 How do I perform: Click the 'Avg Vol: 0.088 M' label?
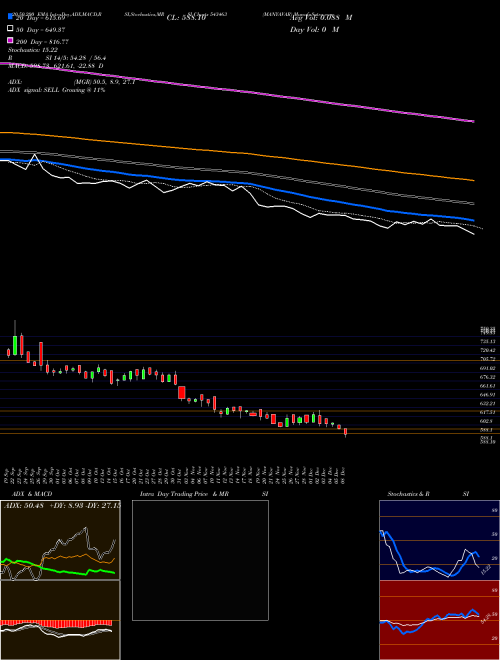point(321,18)
